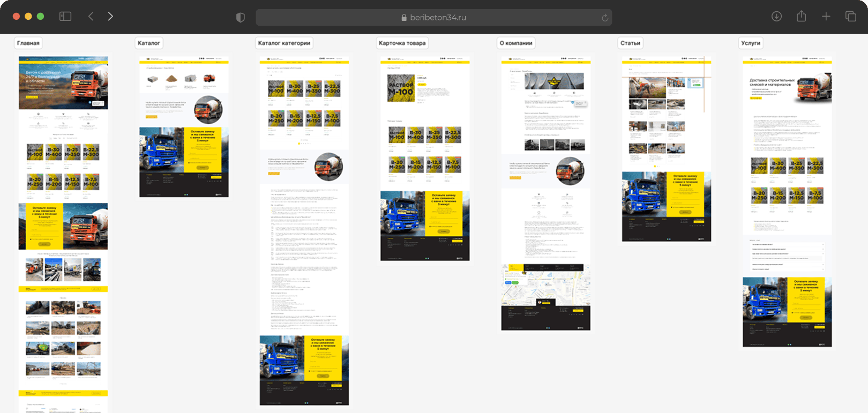This screenshot has height=413, width=868.
Task: Show the tab overview icon
Action: 851,17
